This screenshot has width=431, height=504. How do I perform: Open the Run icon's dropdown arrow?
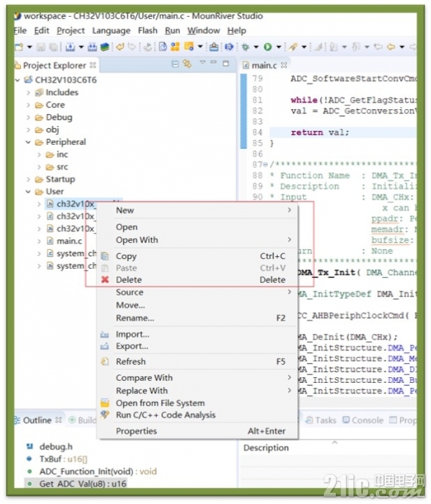278,48
